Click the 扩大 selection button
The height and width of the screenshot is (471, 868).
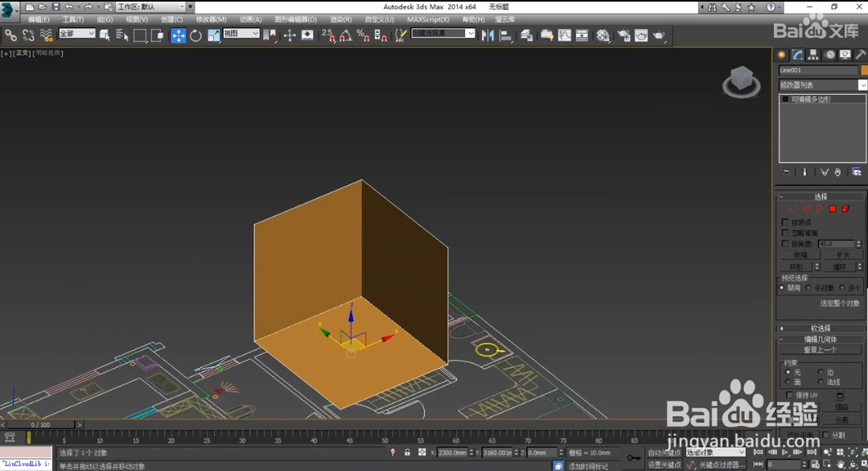click(x=842, y=255)
